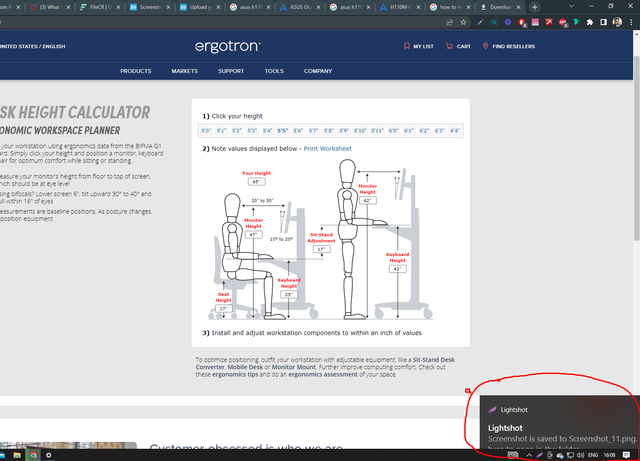Select height 6'2"
This screenshot has width=640, height=461.
coord(424,131)
